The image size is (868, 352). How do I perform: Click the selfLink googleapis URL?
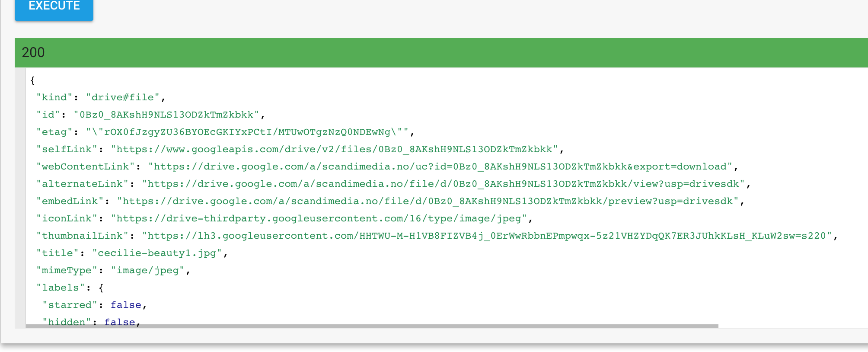[335, 149]
